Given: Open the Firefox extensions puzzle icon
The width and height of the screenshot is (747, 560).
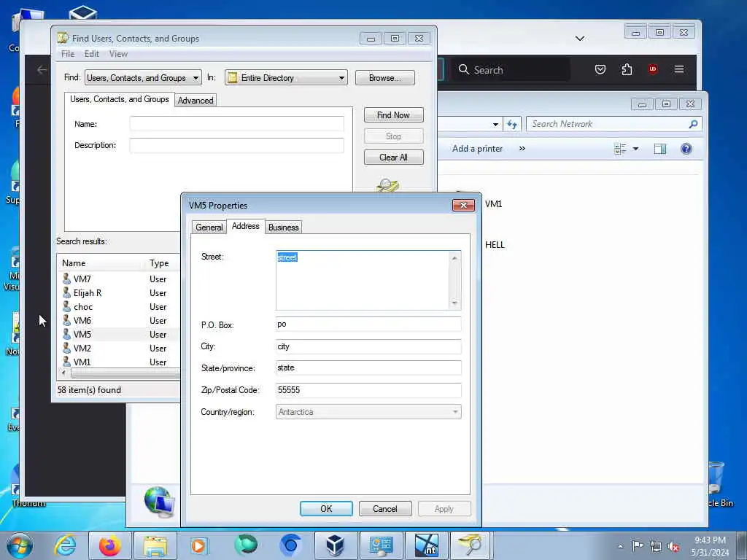Looking at the screenshot, I should (627, 69).
